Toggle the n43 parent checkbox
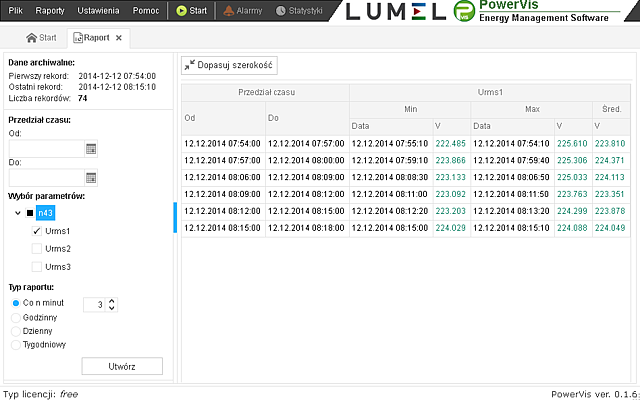Screen dimensions: 640x400 tap(30, 213)
